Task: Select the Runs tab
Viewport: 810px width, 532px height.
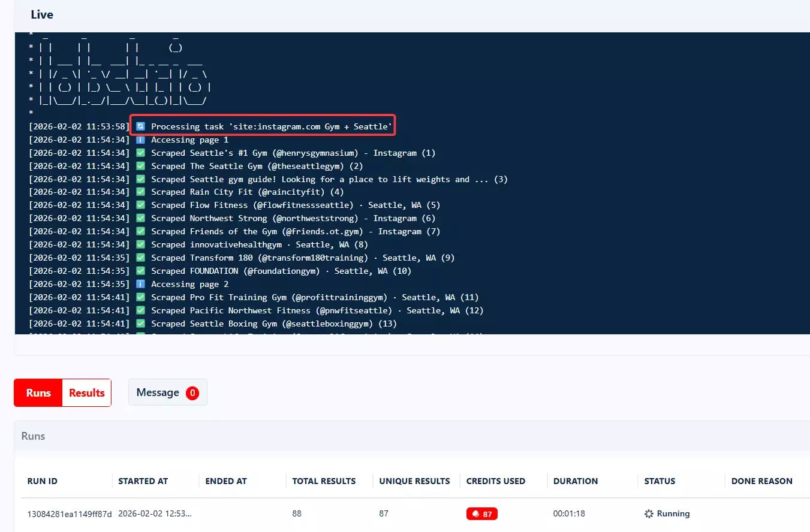Action: pyautogui.click(x=38, y=393)
